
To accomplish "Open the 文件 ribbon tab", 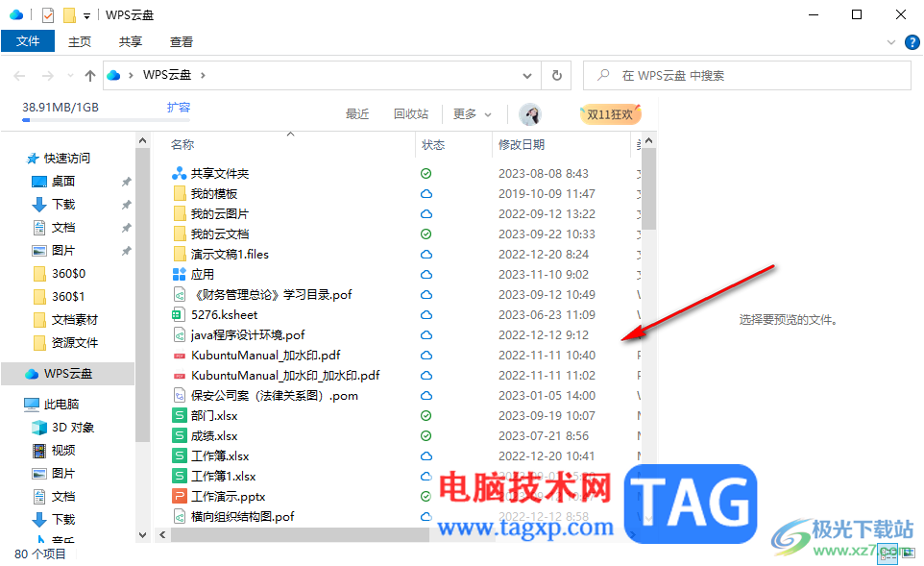I will click(x=28, y=41).
